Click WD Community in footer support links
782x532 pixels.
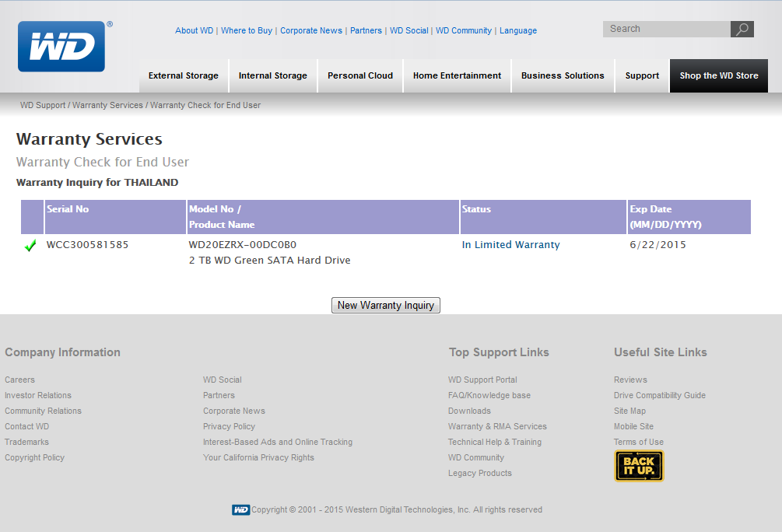[475, 457]
